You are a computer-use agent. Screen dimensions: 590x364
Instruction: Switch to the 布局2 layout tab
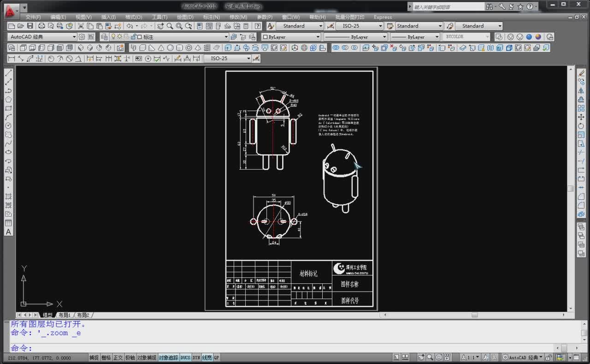click(83, 315)
